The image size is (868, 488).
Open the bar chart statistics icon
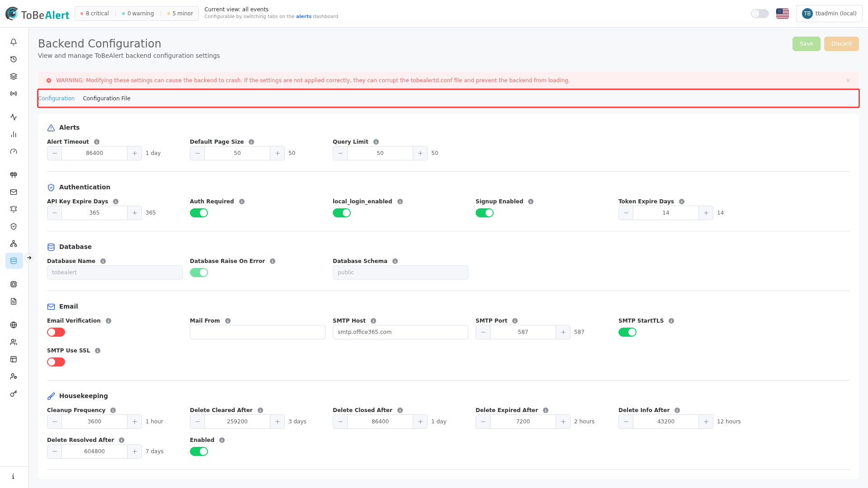pyautogui.click(x=14, y=134)
